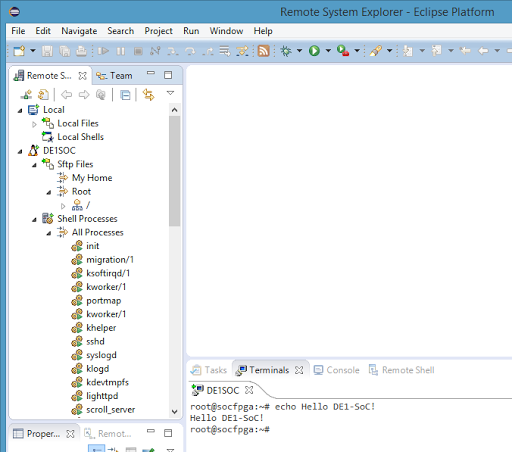Collapse the DE1SOC connection node
This screenshot has height=452, width=512.
(20, 151)
